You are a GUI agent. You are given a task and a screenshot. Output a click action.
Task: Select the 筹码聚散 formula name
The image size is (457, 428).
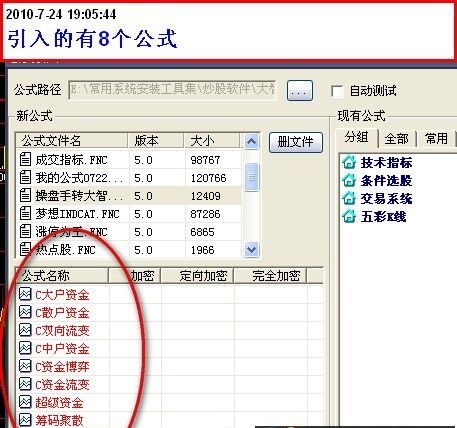[x=59, y=421]
